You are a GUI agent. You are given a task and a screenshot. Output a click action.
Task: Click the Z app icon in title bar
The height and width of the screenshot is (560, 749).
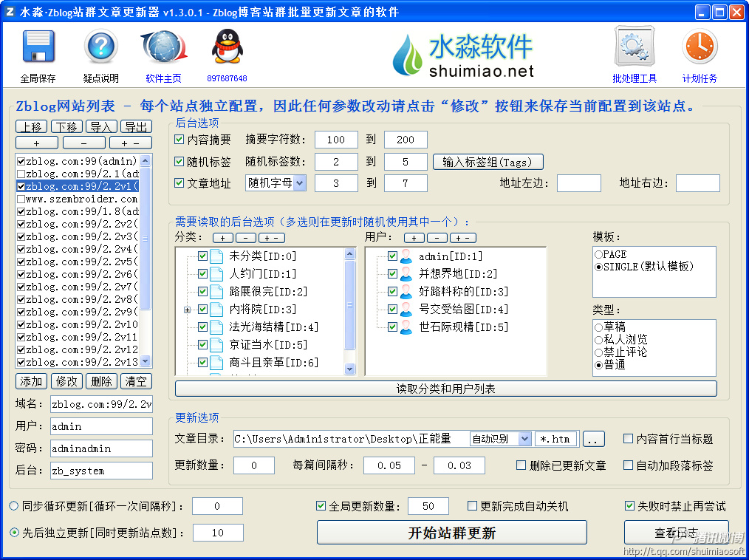pyautogui.click(x=10, y=12)
